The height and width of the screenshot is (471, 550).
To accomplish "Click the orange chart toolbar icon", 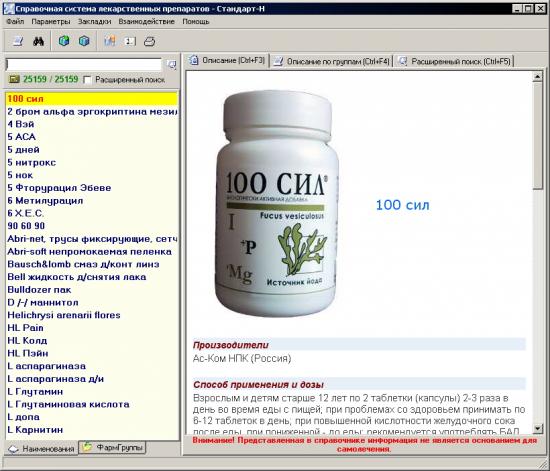I will (110, 41).
